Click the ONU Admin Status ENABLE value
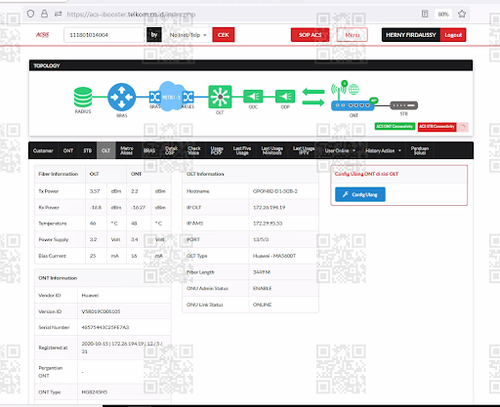The width and height of the screenshot is (500, 407). click(x=262, y=288)
